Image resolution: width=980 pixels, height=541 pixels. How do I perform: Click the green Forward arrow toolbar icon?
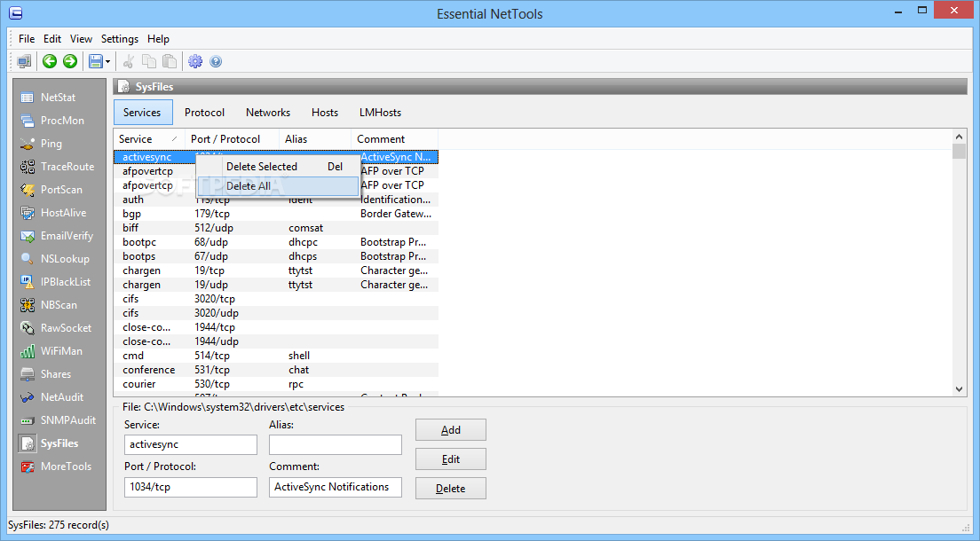(70, 61)
